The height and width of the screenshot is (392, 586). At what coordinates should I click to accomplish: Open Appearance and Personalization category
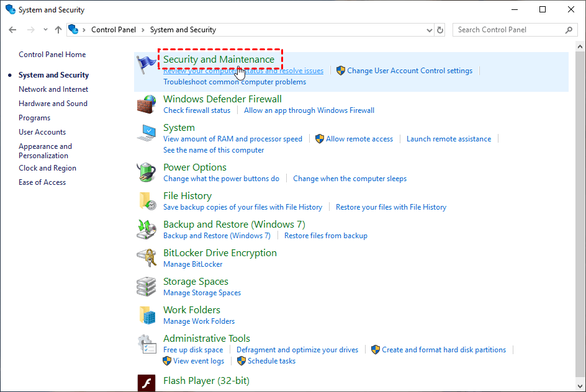click(x=45, y=151)
